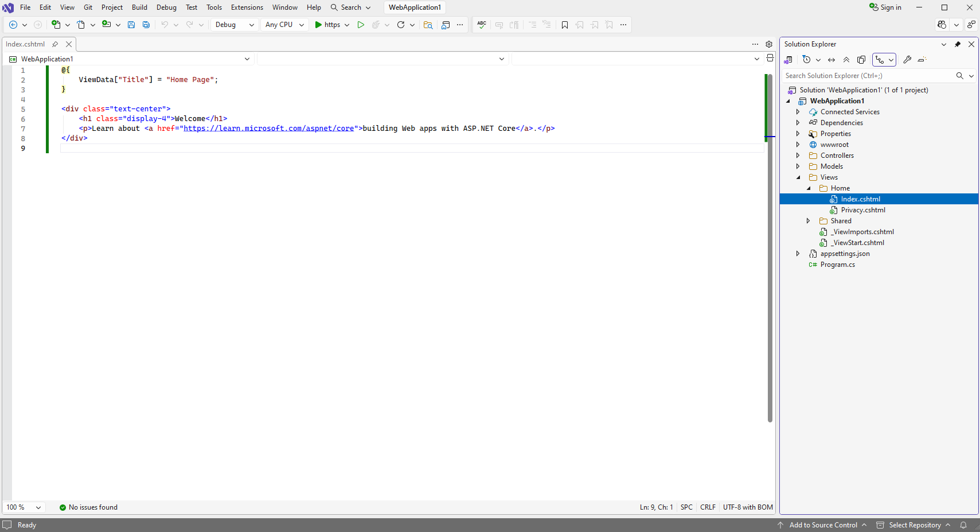Expand the Controllers folder
Image resolution: width=980 pixels, height=532 pixels.
click(798, 156)
